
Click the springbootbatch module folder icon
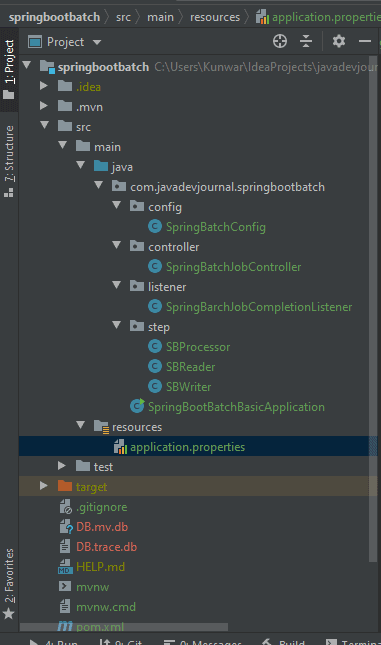point(47,66)
